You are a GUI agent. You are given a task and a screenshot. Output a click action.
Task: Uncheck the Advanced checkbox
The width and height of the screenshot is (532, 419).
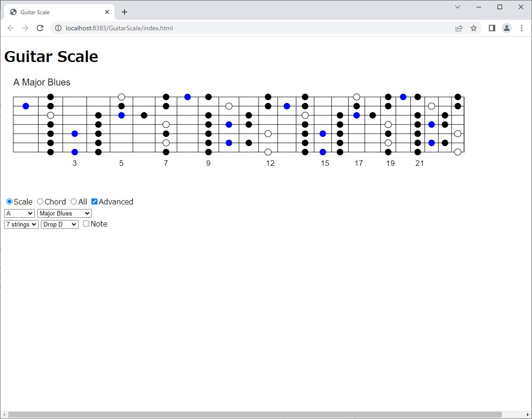pyautogui.click(x=94, y=201)
